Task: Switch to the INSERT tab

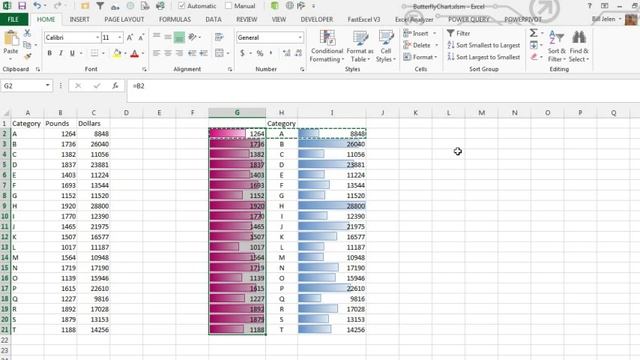Action: coord(79,19)
